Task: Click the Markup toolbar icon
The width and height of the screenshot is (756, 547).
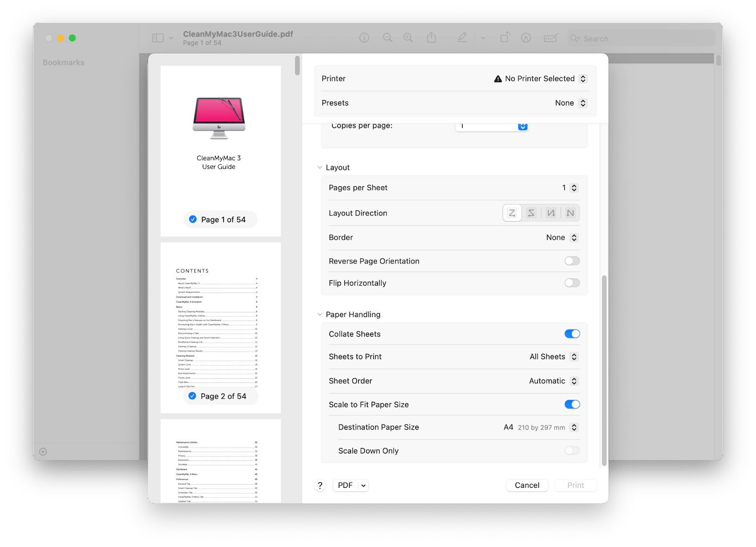Action: point(526,38)
